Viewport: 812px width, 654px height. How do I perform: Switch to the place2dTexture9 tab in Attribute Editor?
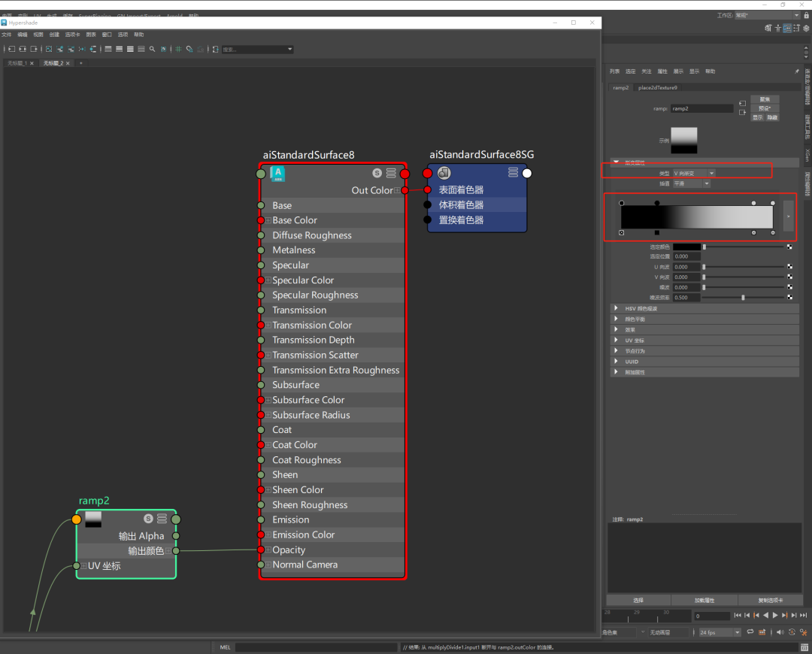click(657, 87)
